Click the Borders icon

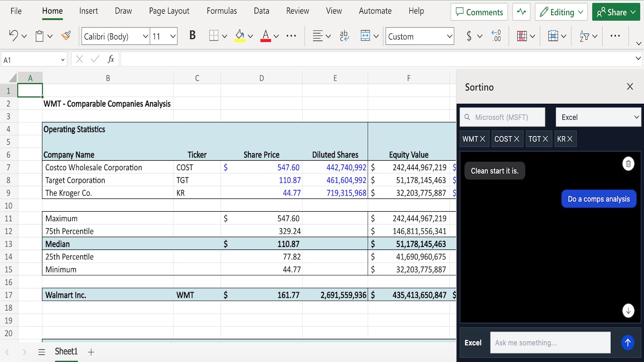214,36
